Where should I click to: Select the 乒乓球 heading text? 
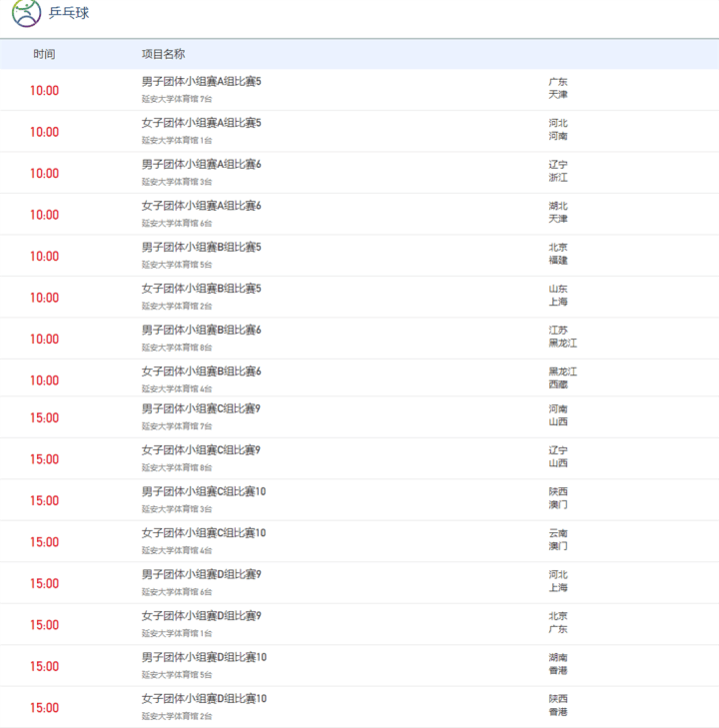click(69, 13)
